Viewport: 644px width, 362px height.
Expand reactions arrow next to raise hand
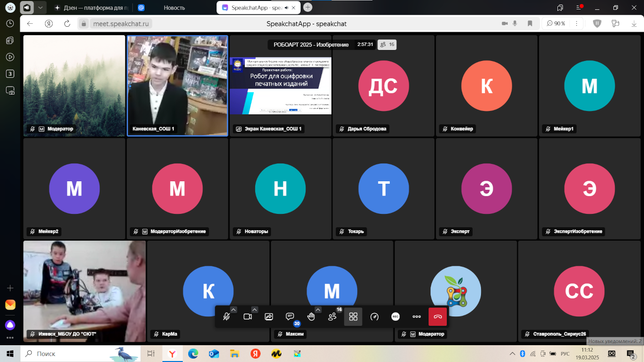point(318,310)
